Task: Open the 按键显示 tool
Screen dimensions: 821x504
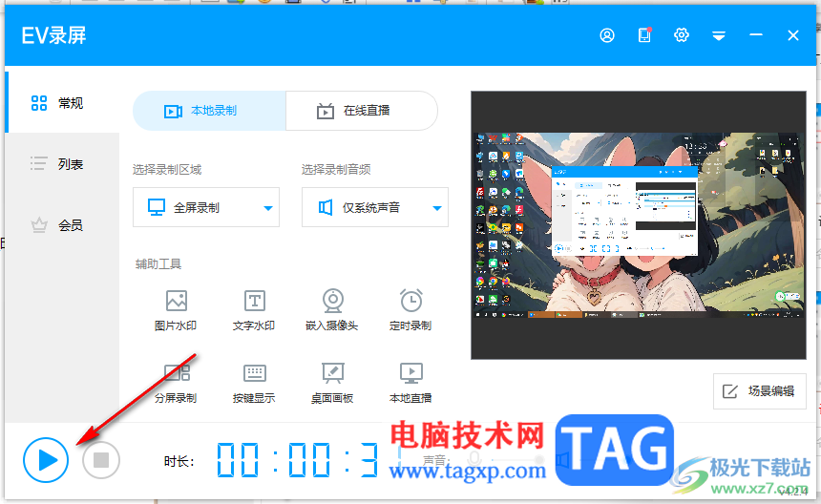Action: point(254,383)
